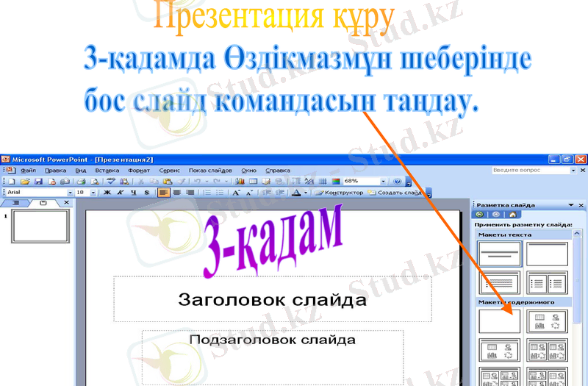Expand the Standard toolbar options arrow
This screenshot has width=588, height=386.
click(x=409, y=182)
